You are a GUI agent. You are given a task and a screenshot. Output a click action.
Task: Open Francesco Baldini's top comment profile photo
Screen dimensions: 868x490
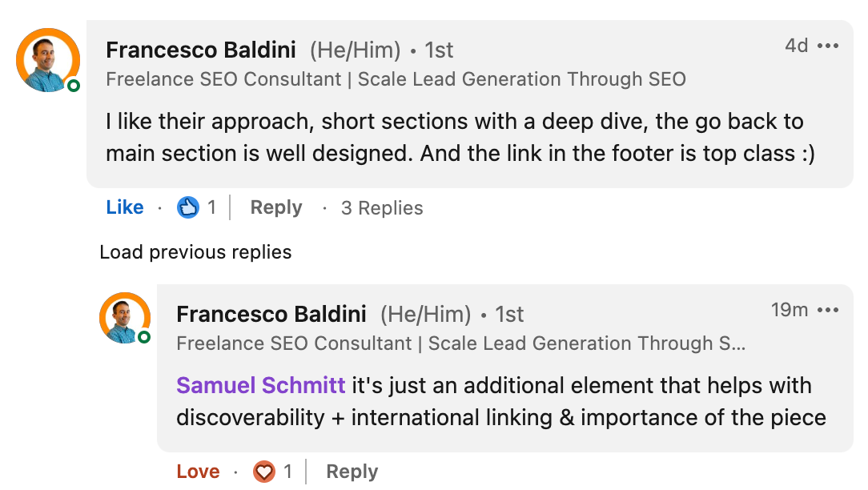point(48,61)
